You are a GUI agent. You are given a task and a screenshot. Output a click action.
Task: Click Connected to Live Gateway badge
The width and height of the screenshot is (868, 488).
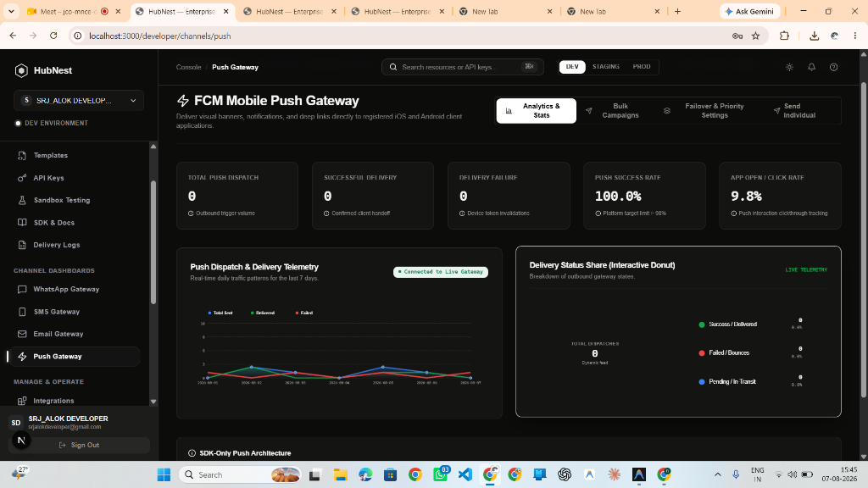tap(441, 272)
